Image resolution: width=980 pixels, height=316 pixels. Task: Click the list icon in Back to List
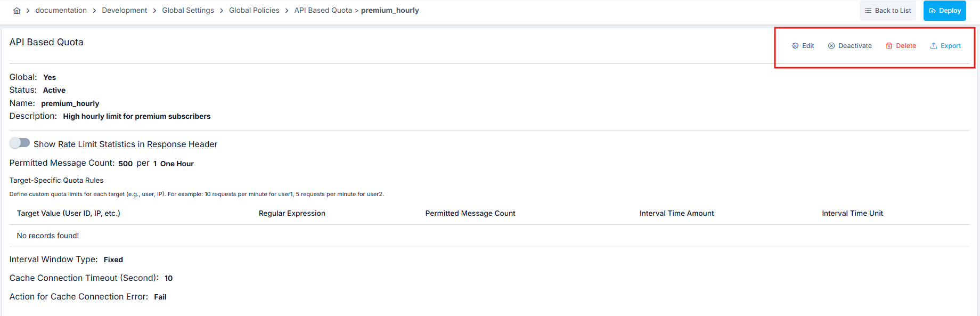coord(868,11)
